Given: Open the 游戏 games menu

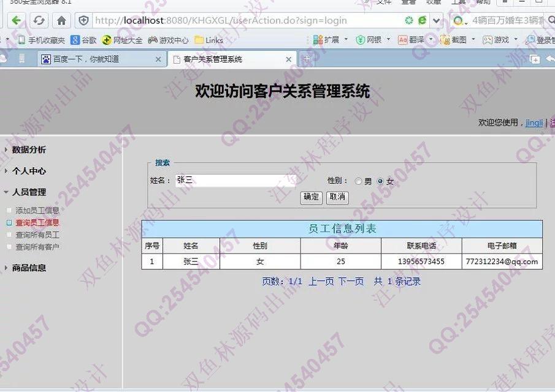Looking at the screenshot, I should coord(500,40).
